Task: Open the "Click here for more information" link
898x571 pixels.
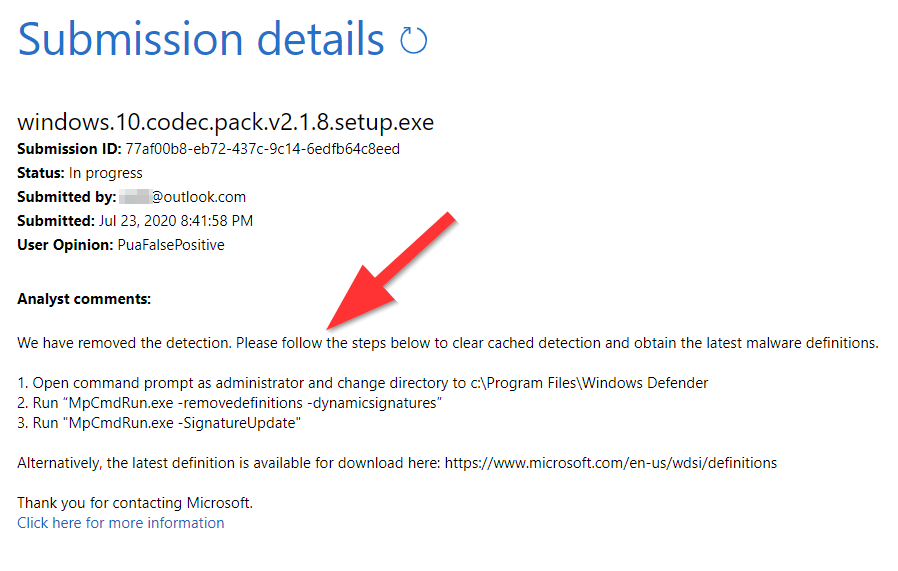Action: pyautogui.click(x=120, y=523)
